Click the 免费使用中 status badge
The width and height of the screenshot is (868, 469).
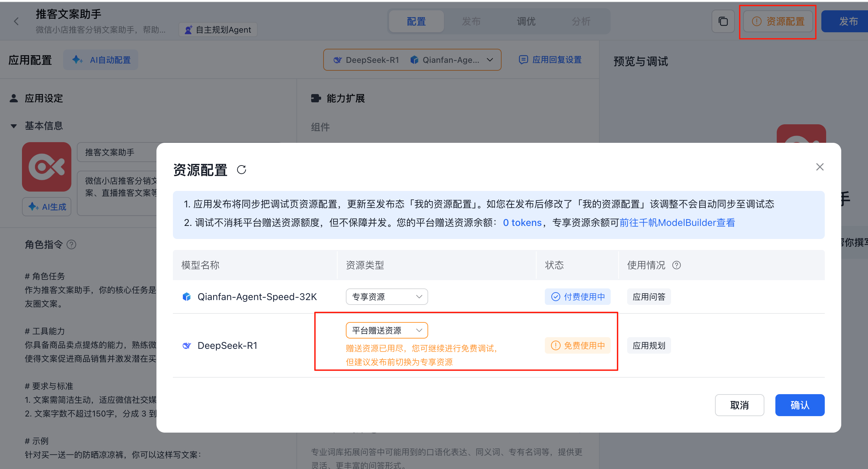tap(577, 345)
